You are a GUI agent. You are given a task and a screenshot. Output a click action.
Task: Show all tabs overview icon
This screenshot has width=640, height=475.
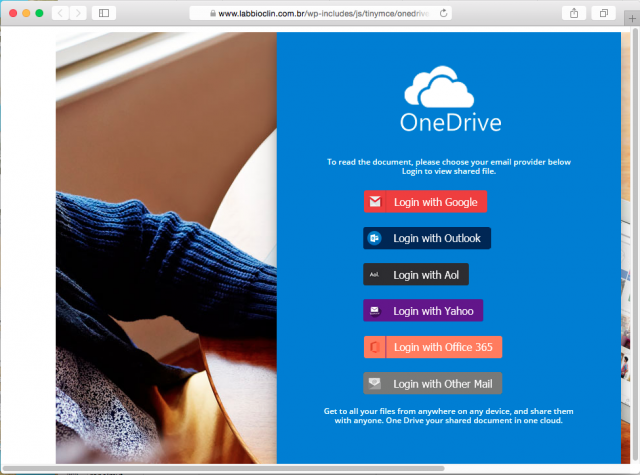point(603,13)
